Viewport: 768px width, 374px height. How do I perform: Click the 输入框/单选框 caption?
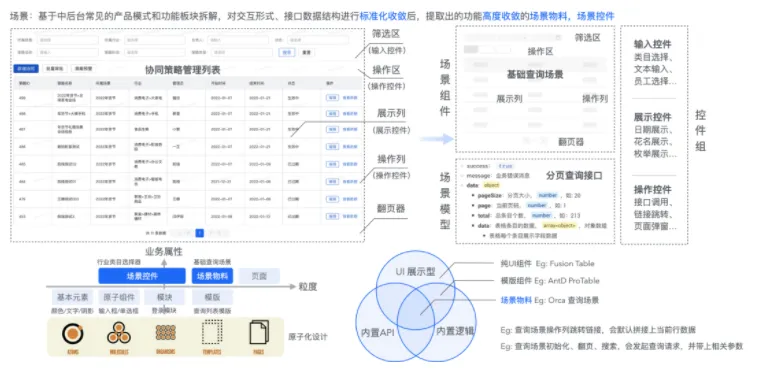(119, 311)
